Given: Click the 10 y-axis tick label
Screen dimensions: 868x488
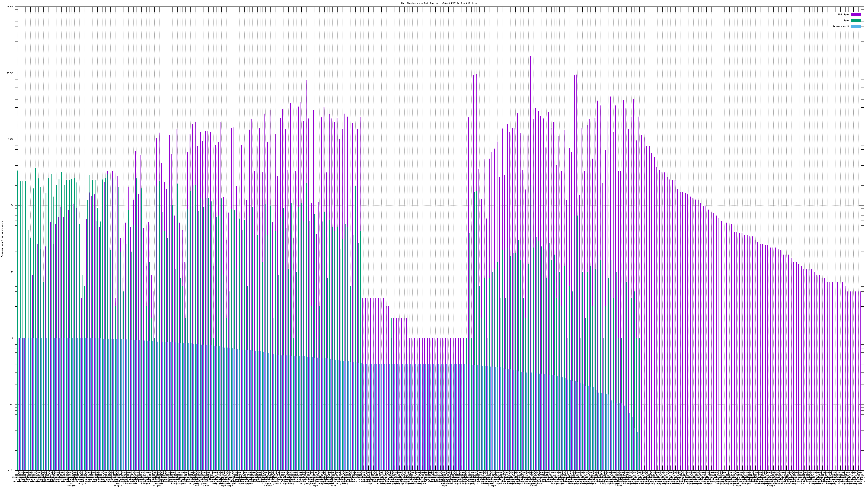Looking at the screenshot, I should pos(12,272).
